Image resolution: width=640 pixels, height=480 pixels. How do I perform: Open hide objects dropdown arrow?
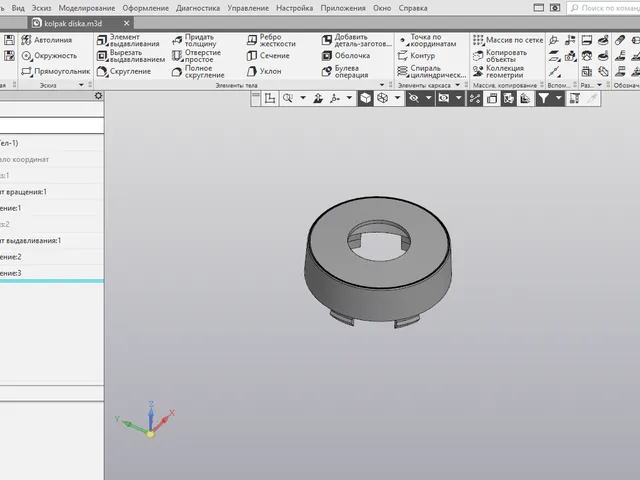[428, 98]
